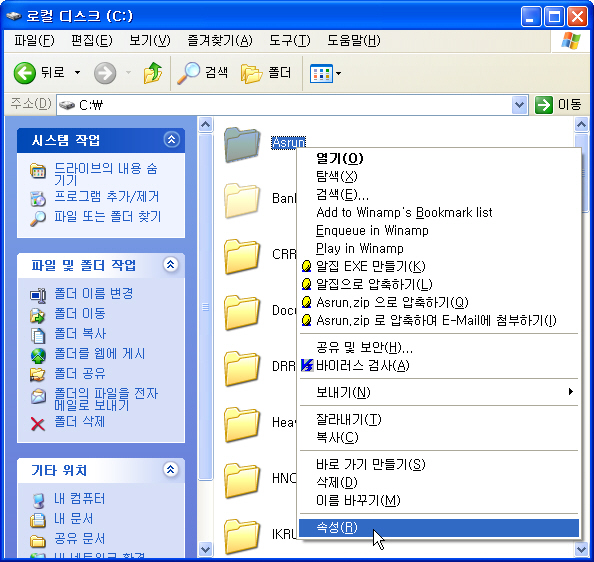Click the task pane scroll-down arrow
Image resolution: width=594 pixels, height=562 pixels.
point(206,549)
